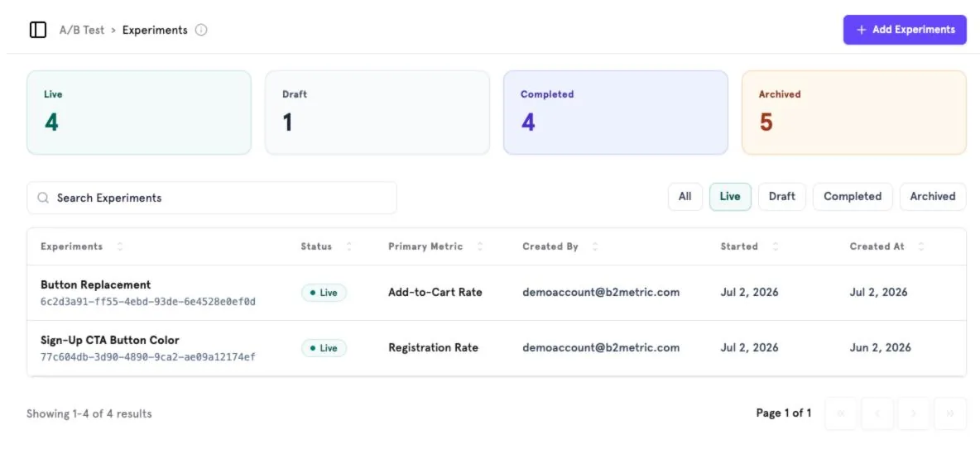Image resolution: width=980 pixels, height=449 pixels.
Task: Select the All filter tab
Action: point(685,197)
